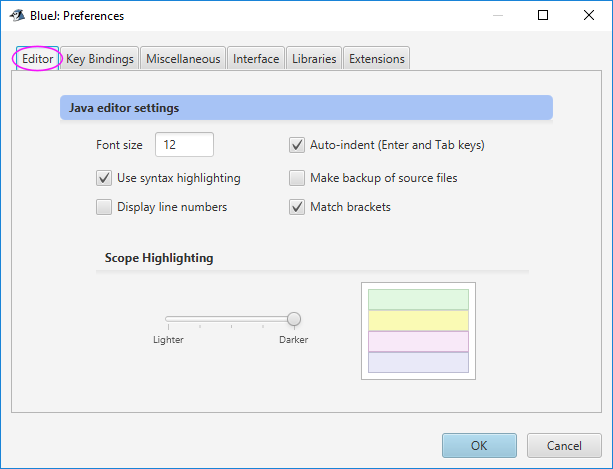The height and width of the screenshot is (469, 613).
Task: Click the pink scope color band
Action: point(418,341)
